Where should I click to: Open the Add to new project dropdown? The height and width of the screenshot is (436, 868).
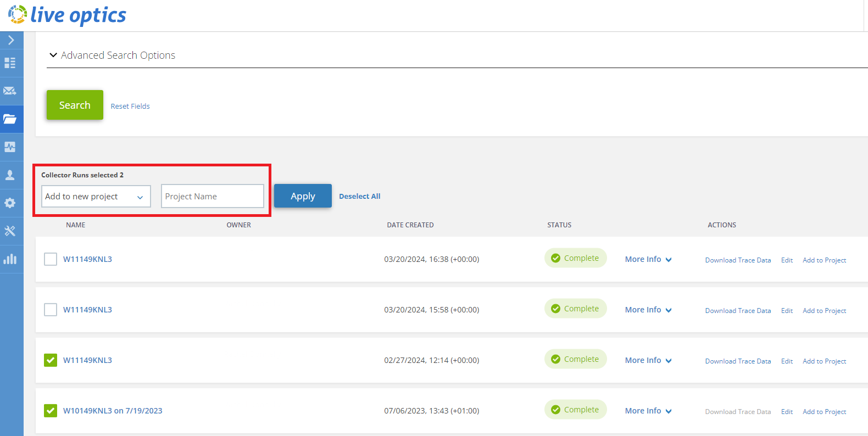96,197
